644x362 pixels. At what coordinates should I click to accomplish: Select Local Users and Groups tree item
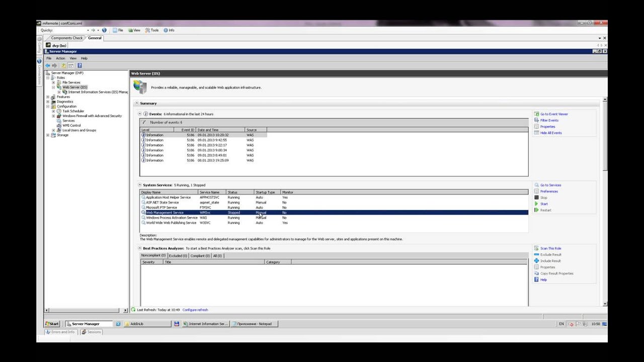(79, 130)
